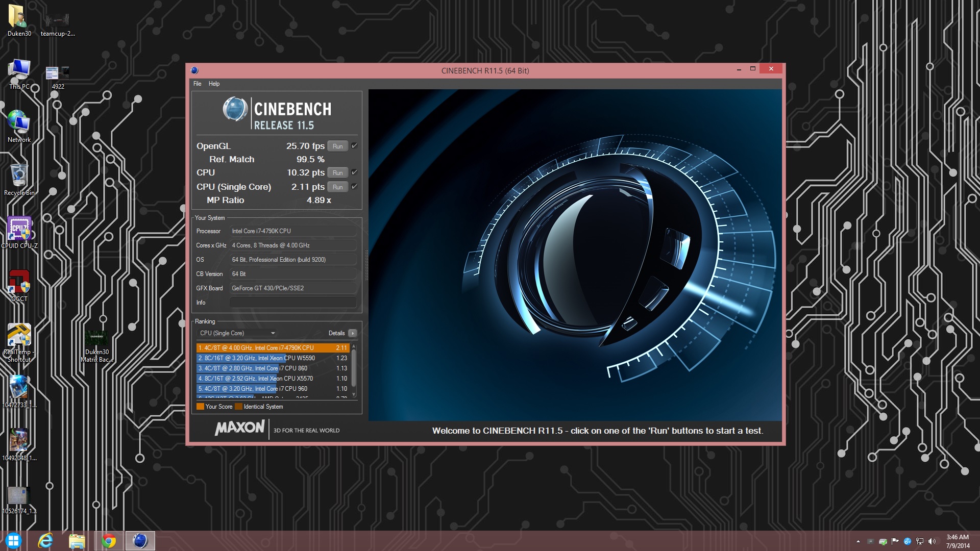Viewport: 980px width, 551px height.
Task: Click the orange Your Score color swatch
Action: [x=200, y=407]
